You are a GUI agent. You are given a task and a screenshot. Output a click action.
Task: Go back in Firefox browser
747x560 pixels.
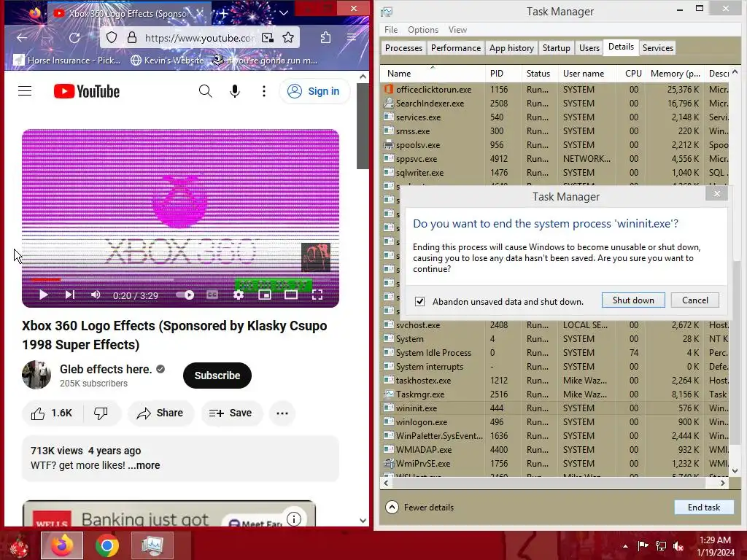pos(21,38)
